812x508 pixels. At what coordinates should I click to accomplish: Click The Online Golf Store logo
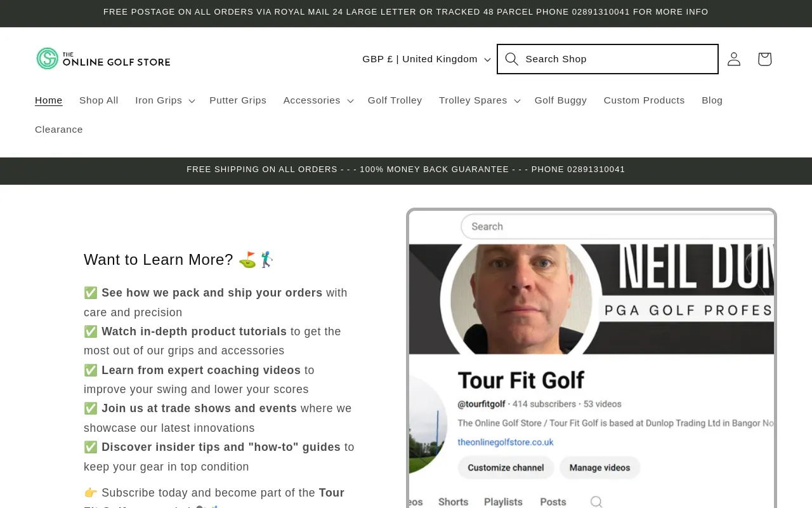103,58
